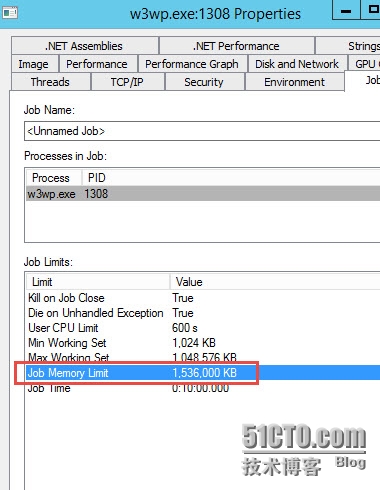The height and width of the screenshot is (490, 380).
Task: Click the window icon in the title bar
Action: 10,13
